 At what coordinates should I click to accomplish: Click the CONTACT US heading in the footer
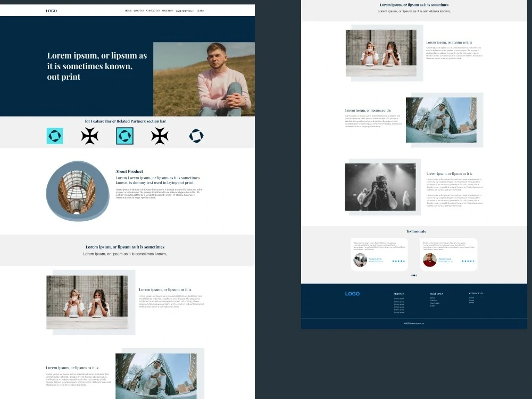pos(476,294)
